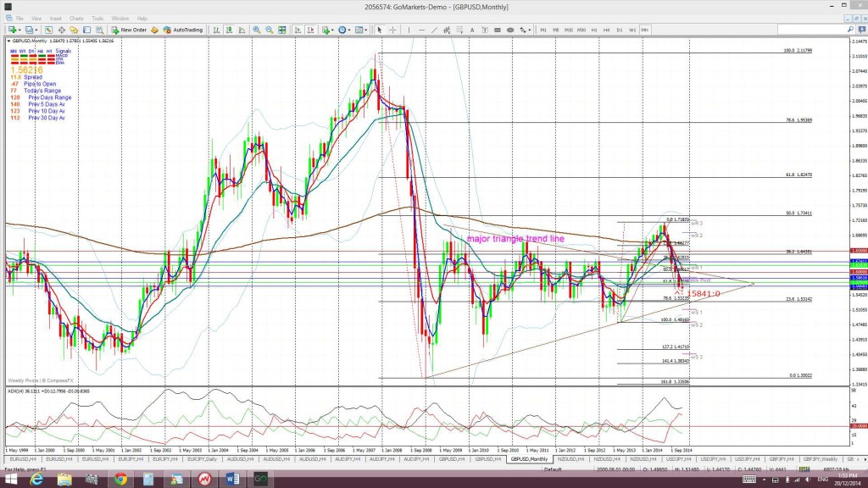Select the vertical line tool

pyautogui.click(x=409, y=30)
